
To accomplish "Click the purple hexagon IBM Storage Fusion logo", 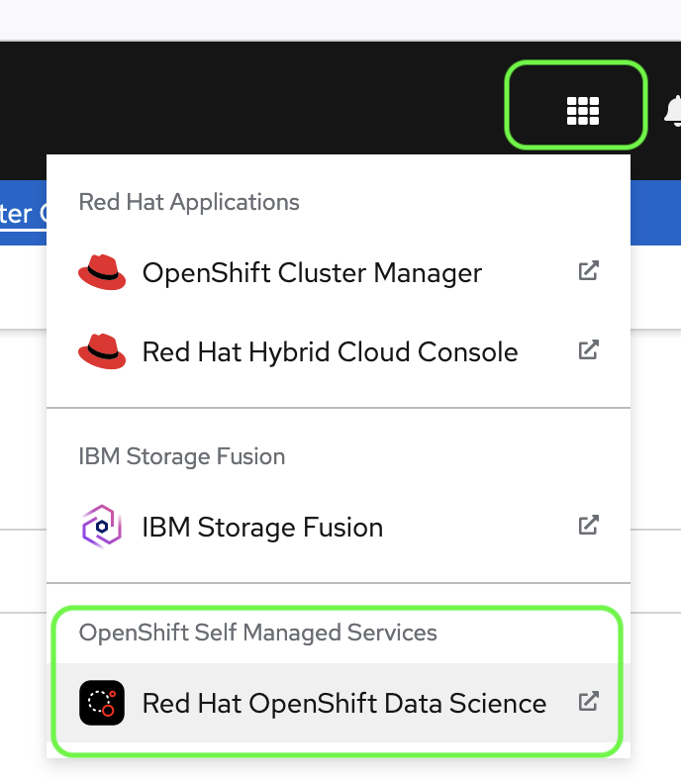I will [102, 527].
